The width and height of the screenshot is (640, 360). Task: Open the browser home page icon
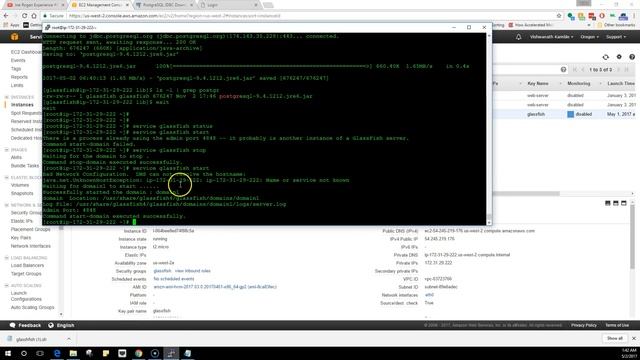pyautogui.click(x=34, y=16)
